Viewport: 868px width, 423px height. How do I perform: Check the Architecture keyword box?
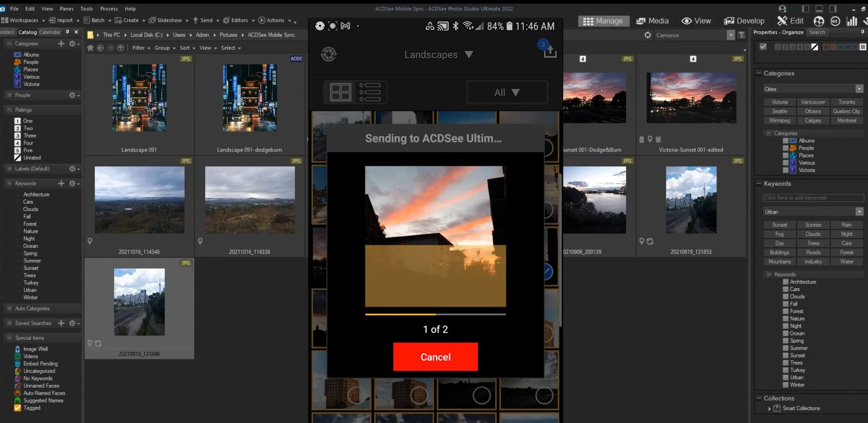pos(785,282)
